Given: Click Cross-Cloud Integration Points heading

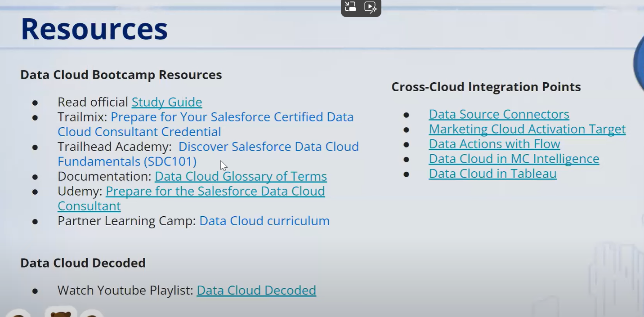Looking at the screenshot, I should pyautogui.click(x=486, y=87).
